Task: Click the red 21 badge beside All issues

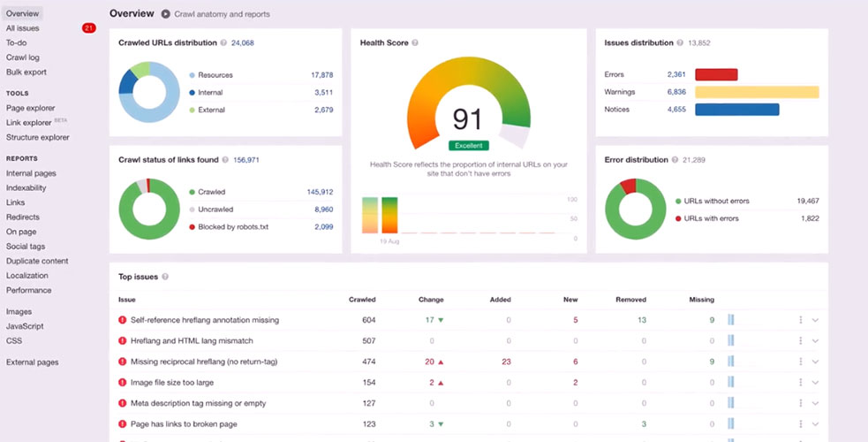Action: (88, 28)
